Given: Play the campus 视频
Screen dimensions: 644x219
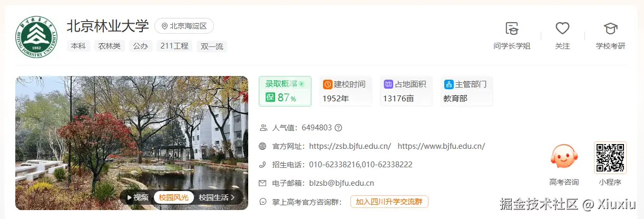Looking at the screenshot, I should point(138,198).
